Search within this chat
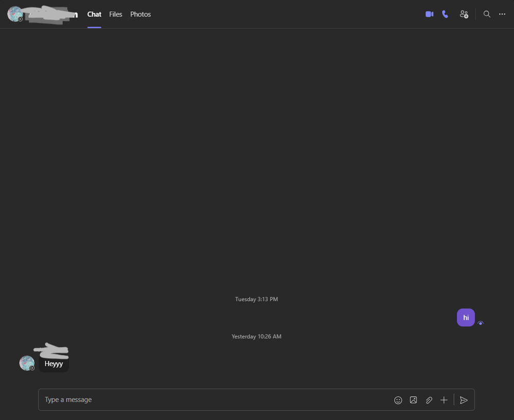Screen dimensions: 514x420 pyautogui.click(x=487, y=14)
